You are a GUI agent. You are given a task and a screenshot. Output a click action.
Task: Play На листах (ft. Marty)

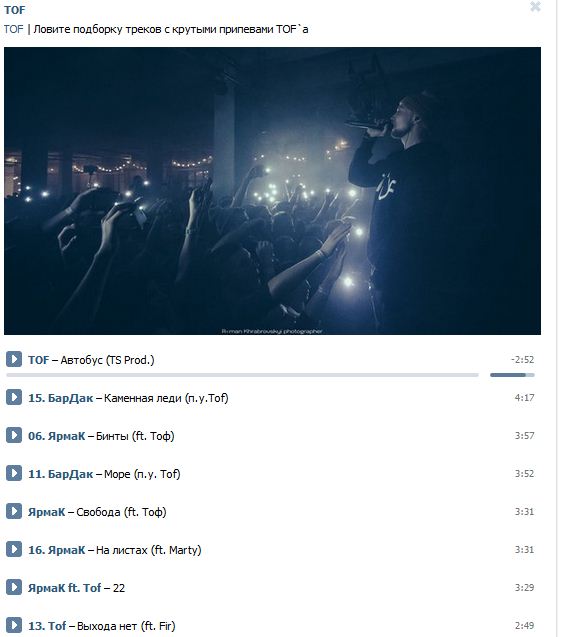pos(14,549)
